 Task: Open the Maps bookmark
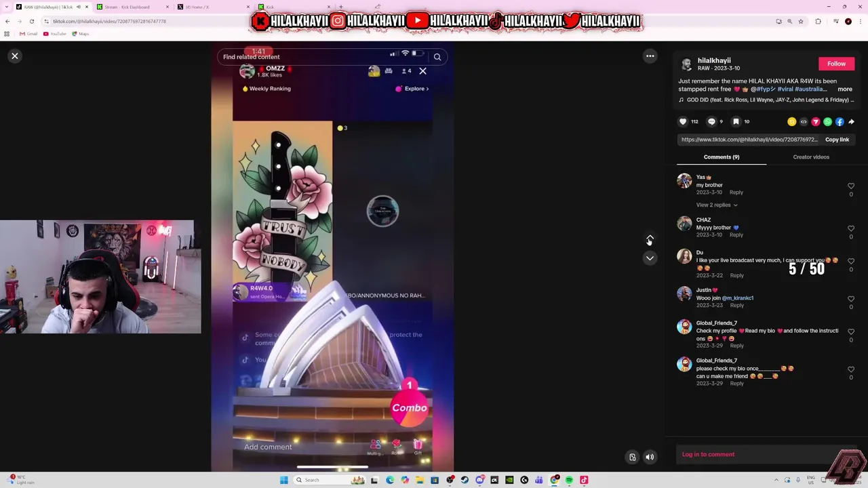[x=81, y=33]
